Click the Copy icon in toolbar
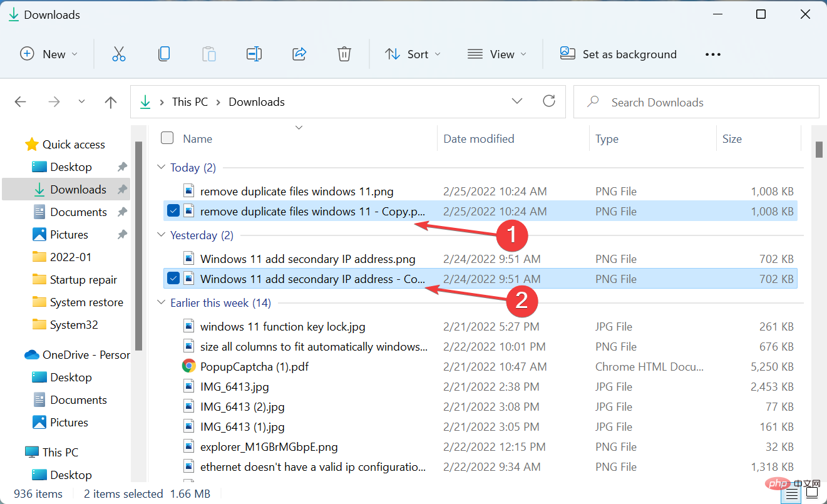Image resolution: width=827 pixels, height=504 pixels. 164,54
